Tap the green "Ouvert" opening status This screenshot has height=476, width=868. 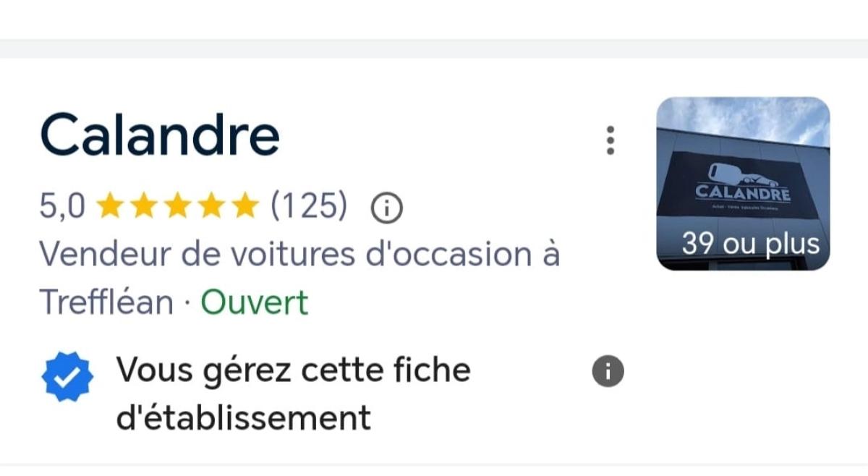point(254,302)
